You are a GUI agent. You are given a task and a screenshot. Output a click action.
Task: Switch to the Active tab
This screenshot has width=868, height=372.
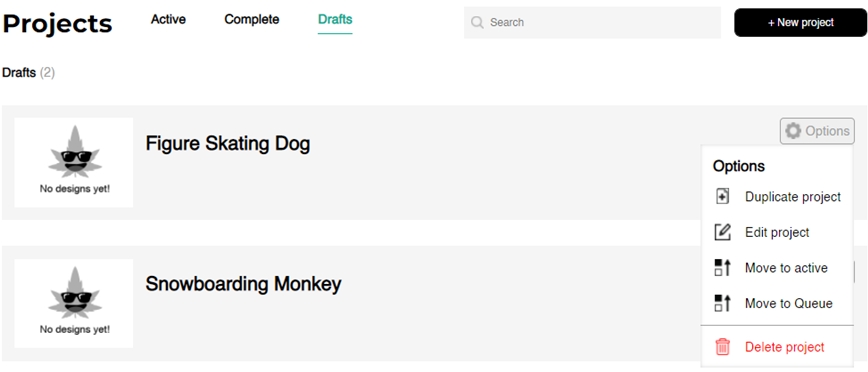click(x=168, y=19)
